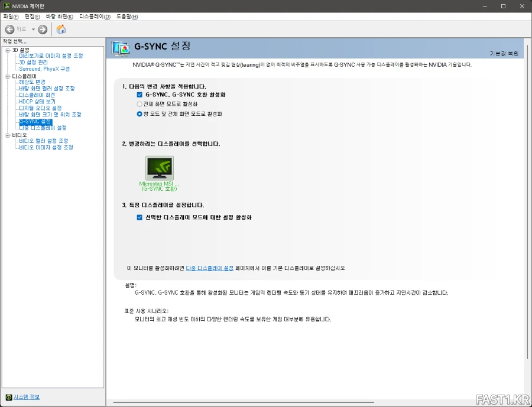
Task: Open 디스플레이 회전 page
Action: pos(37,95)
